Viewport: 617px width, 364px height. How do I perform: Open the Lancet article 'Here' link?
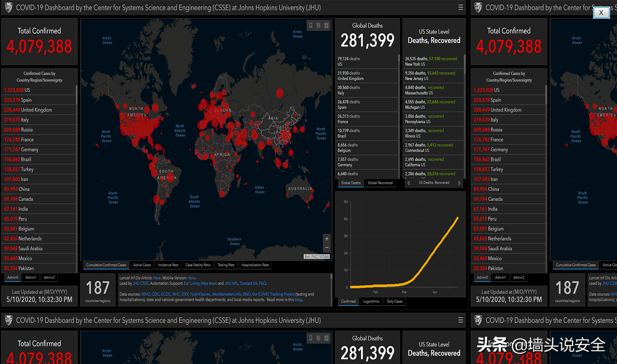[157, 278]
